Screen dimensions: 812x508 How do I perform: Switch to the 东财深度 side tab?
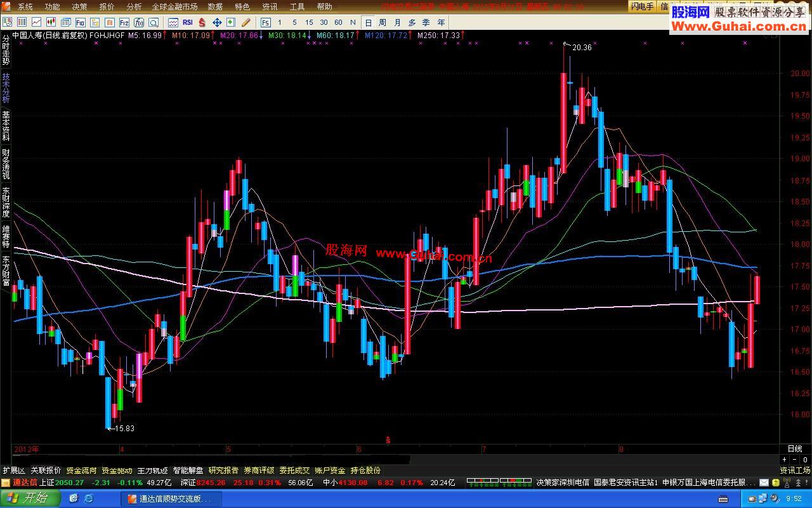pos(6,203)
